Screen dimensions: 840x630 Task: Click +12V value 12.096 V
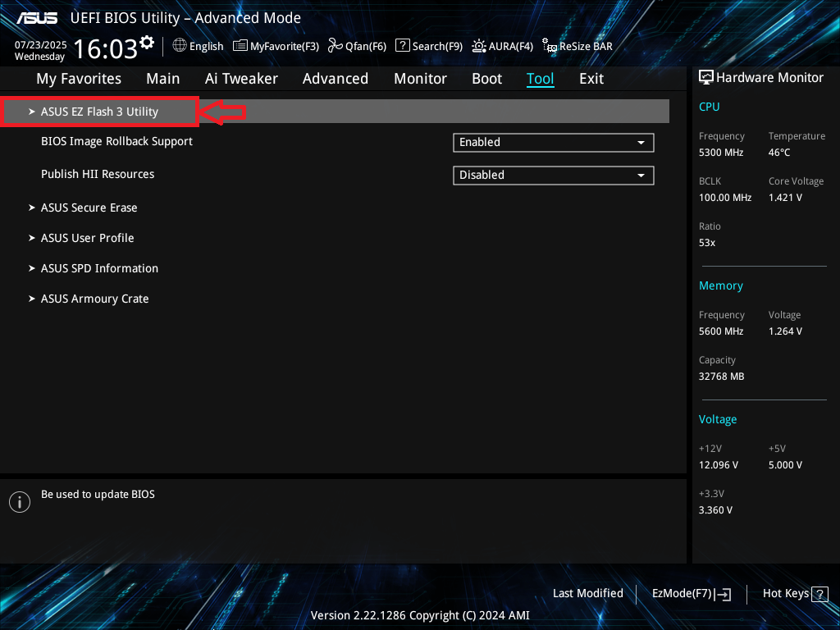coord(719,465)
